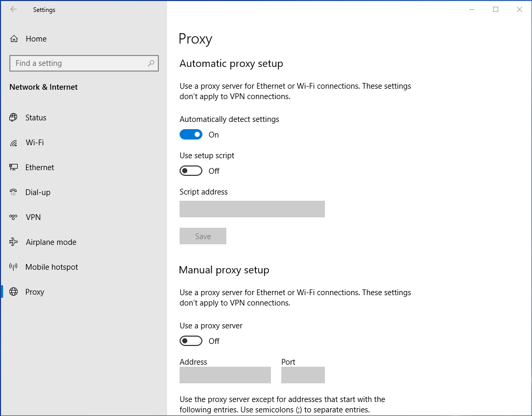This screenshot has width=532, height=416.
Task: Click the Mobile hotspot icon
Action: pyautogui.click(x=13, y=267)
